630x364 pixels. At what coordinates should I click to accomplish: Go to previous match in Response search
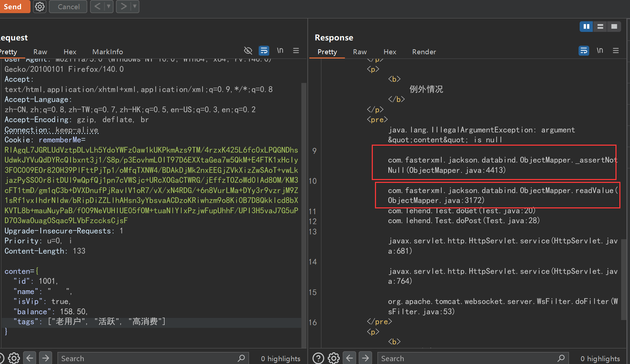tap(349, 358)
